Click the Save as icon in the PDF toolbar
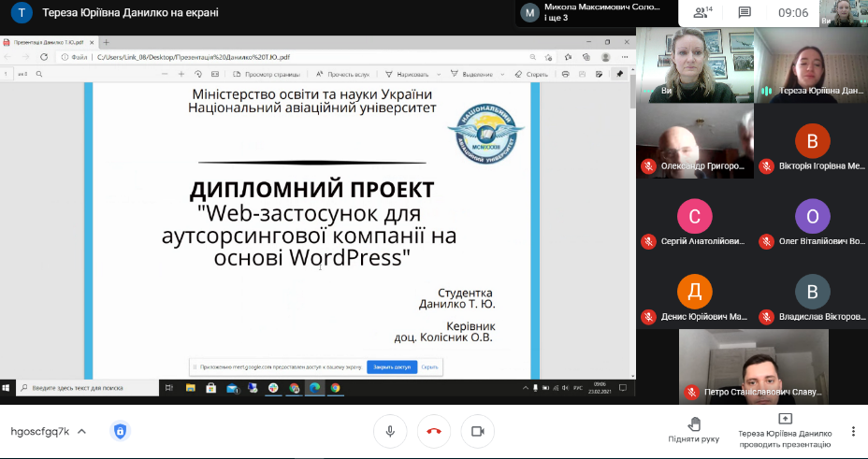868x459 pixels. [599, 74]
